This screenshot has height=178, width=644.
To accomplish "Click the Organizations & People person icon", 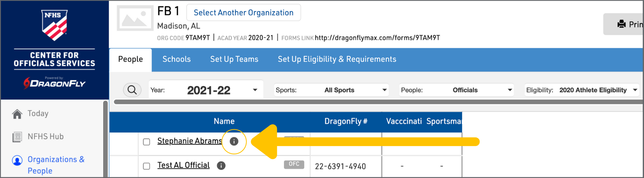I will pyautogui.click(x=17, y=160).
